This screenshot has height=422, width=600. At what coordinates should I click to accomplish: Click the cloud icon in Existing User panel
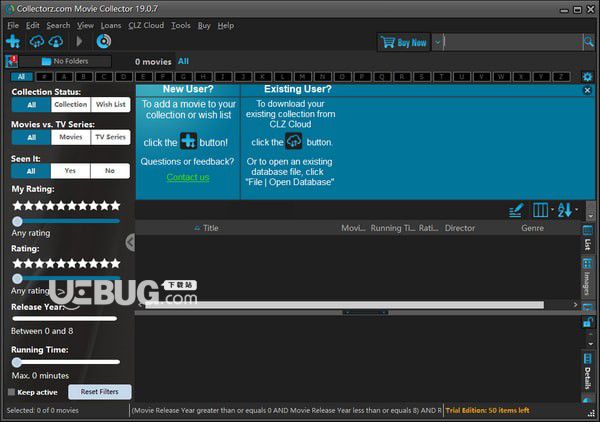click(294, 141)
